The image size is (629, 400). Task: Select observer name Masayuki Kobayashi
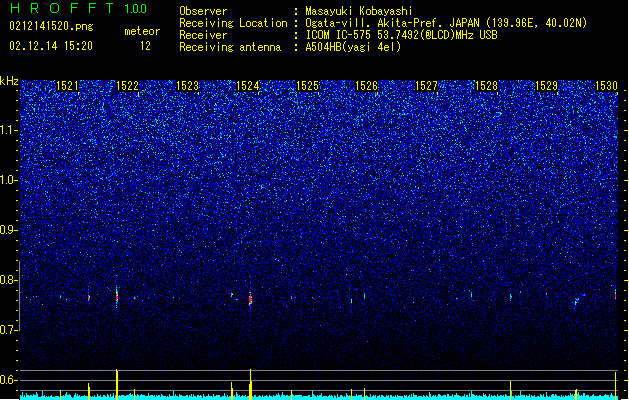pos(359,11)
